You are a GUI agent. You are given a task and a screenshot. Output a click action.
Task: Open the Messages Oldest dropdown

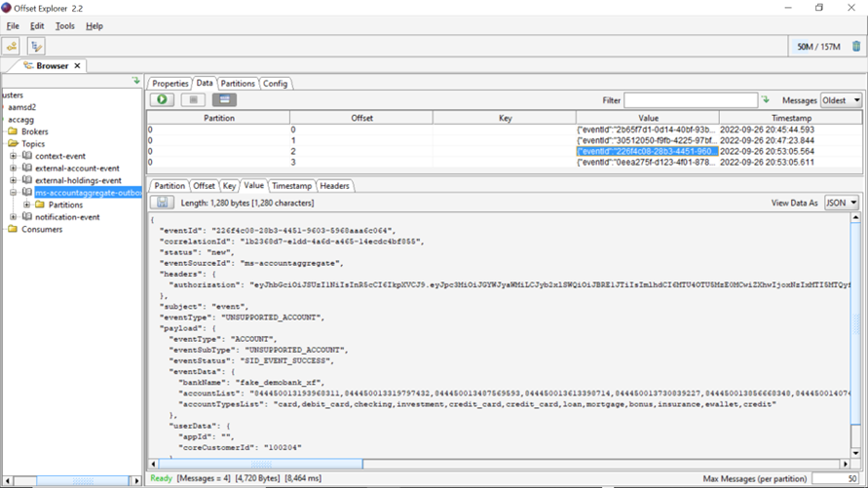click(x=842, y=100)
